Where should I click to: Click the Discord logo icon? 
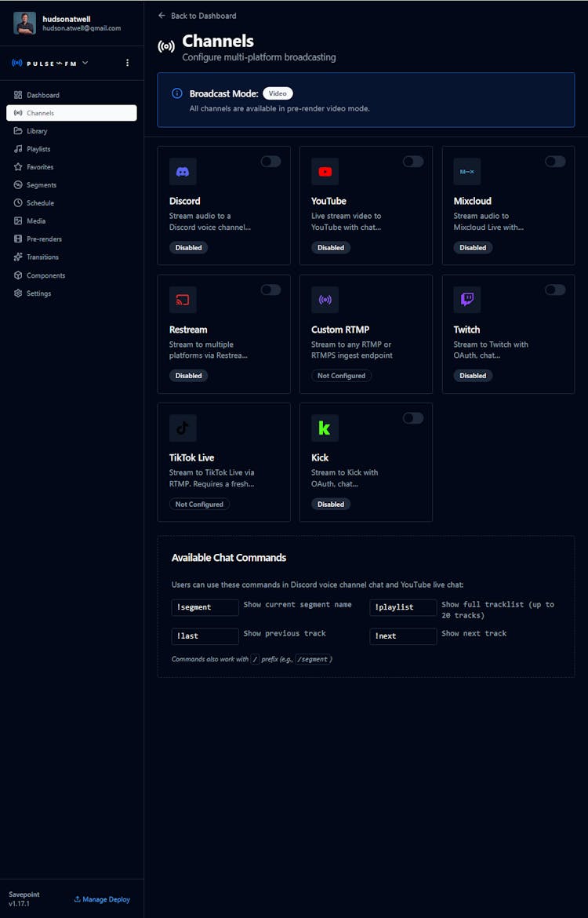[x=183, y=172]
